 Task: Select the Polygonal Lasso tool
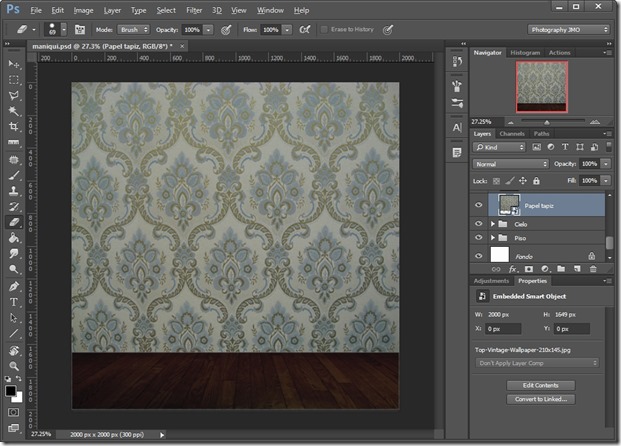point(14,95)
